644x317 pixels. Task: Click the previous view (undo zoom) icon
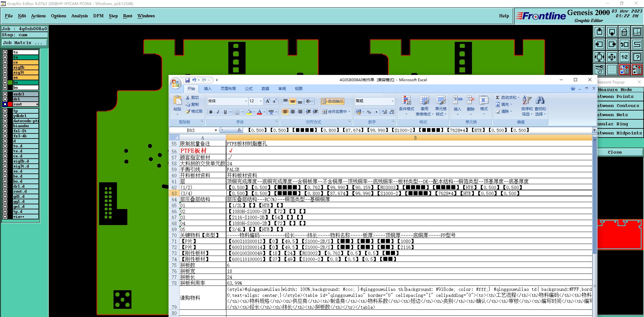625,44
